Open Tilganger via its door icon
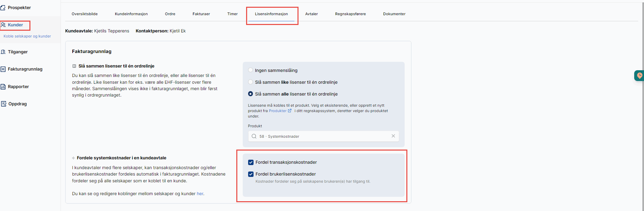 tap(3, 52)
